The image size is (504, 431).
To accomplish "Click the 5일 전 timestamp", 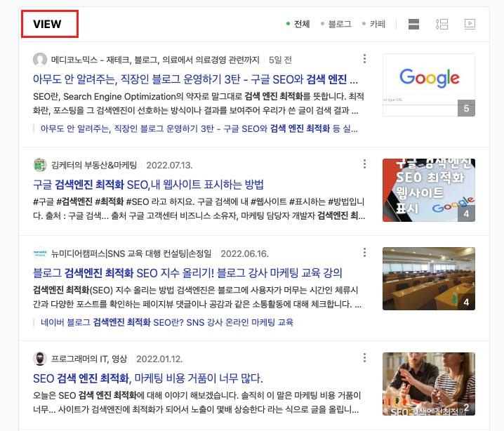I will (280, 60).
